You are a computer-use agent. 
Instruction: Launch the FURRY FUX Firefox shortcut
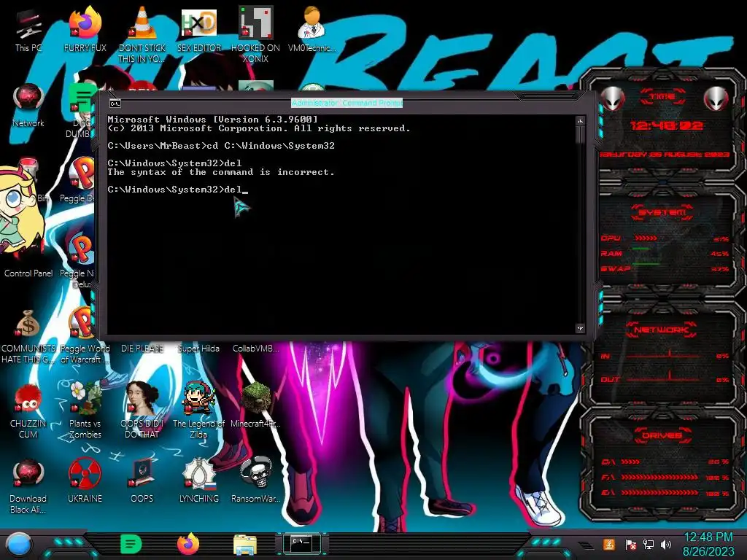coord(85,29)
